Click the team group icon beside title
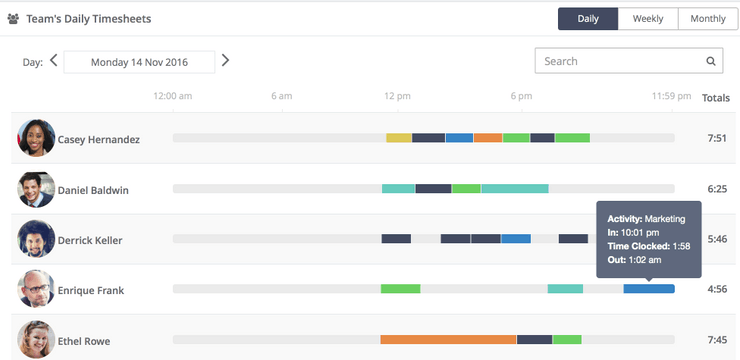The image size is (740, 360). [13, 19]
